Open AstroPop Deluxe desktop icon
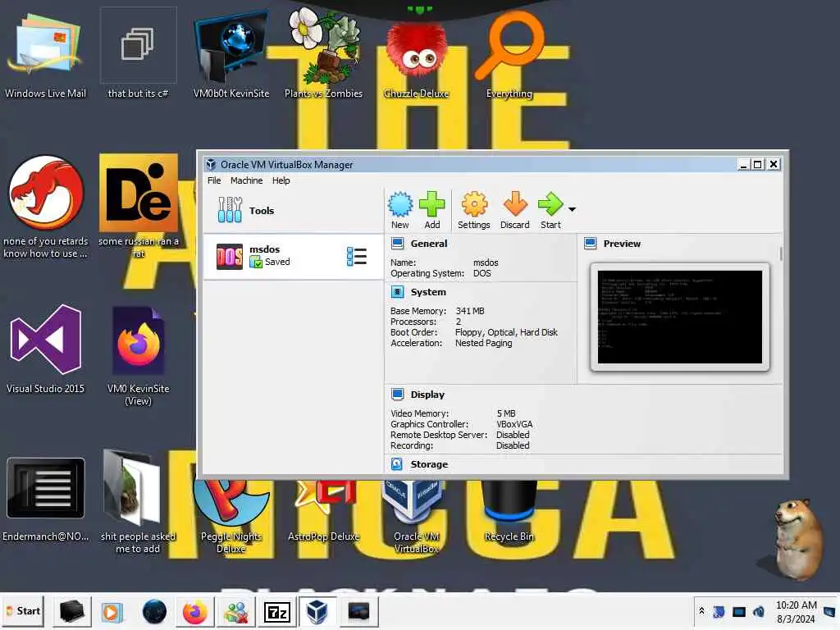This screenshot has height=630, width=840. tap(323, 510)
